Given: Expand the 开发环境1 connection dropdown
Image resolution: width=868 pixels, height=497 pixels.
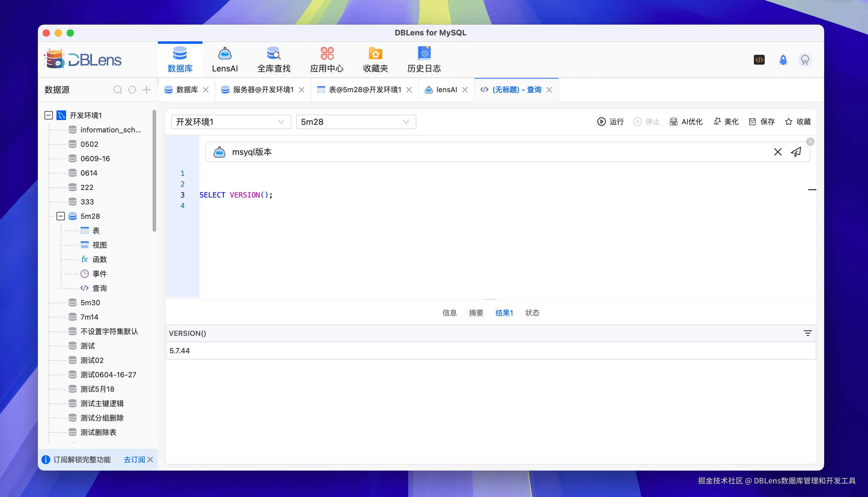Looking at the screenshot, I should click(x=281, y=122).
